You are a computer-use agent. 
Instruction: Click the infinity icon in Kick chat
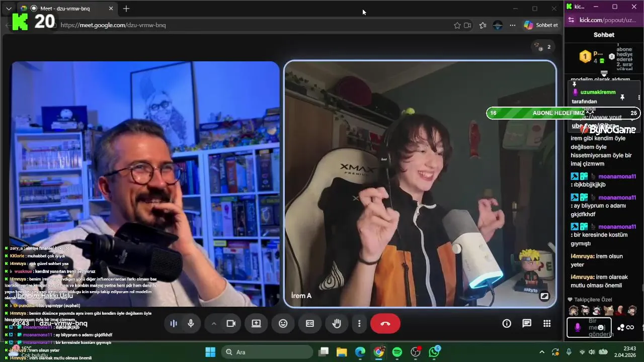click(x=630, y=327)
